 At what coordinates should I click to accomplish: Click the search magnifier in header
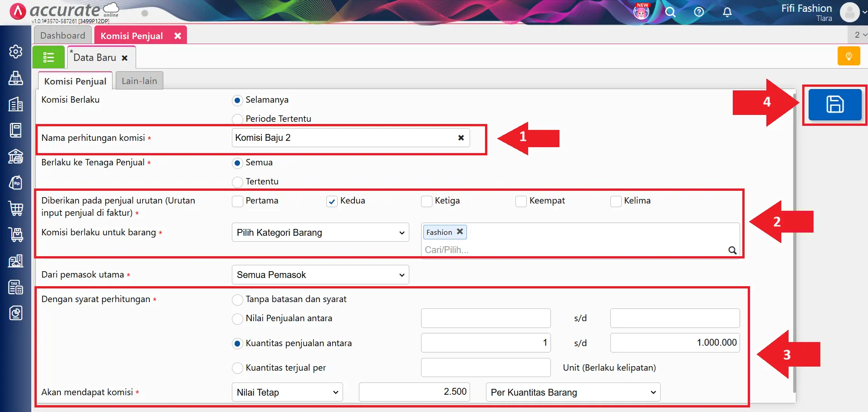[x=670, y=12]
